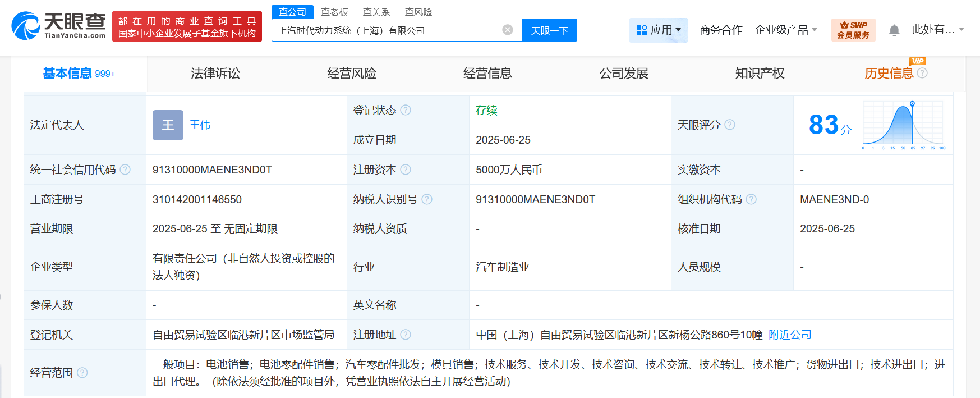The height and width of the screenshot is (398, 980).
Task: Select the 知识产权 tab
Action: click(x=760, y=74)
